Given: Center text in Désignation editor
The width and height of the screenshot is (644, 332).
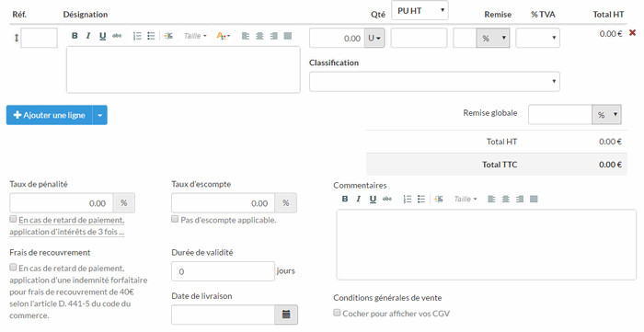Looking at the screenshot, I should coord(259,36).
